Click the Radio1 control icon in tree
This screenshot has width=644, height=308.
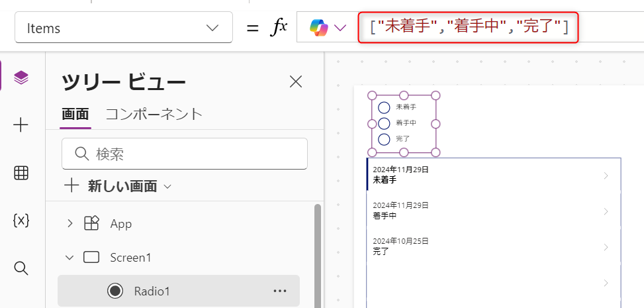(x=115, y=291)
